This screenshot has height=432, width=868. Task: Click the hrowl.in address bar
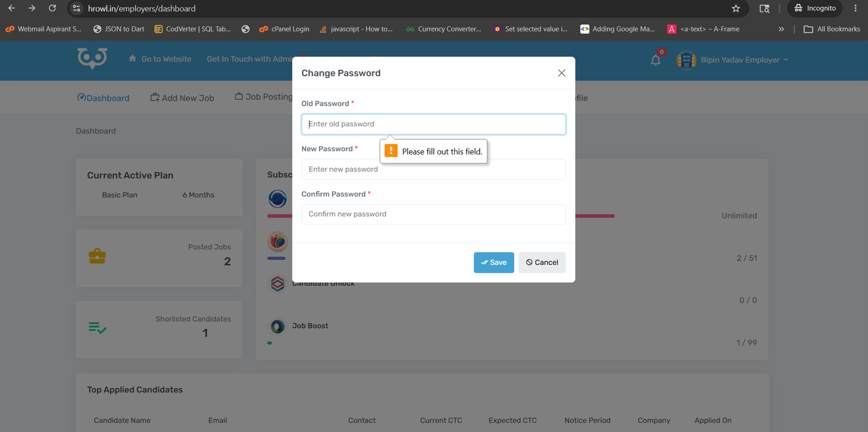pyautogui.click(x=401, y=9)
